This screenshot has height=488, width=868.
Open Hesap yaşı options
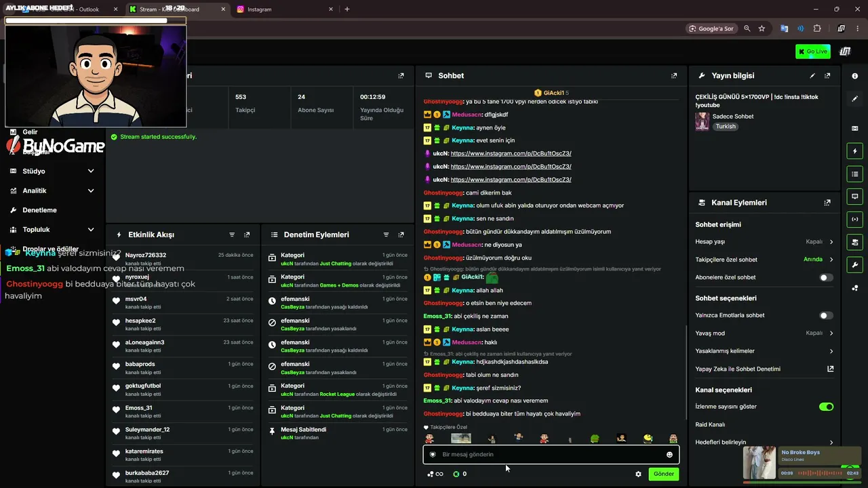(x=764, y=241)
